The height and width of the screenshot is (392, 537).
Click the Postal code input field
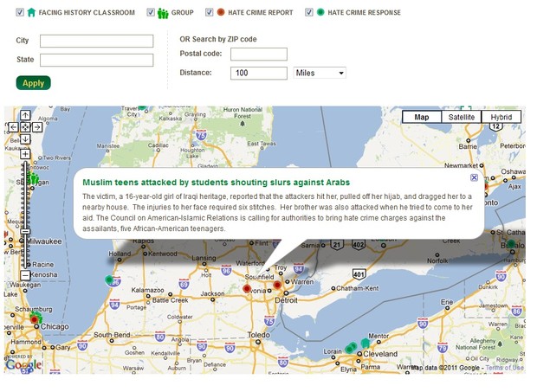[x=258, y=55]
